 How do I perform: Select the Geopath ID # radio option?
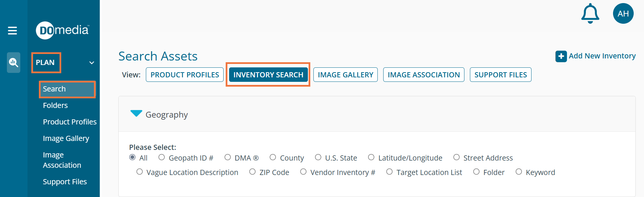point(162,157)
